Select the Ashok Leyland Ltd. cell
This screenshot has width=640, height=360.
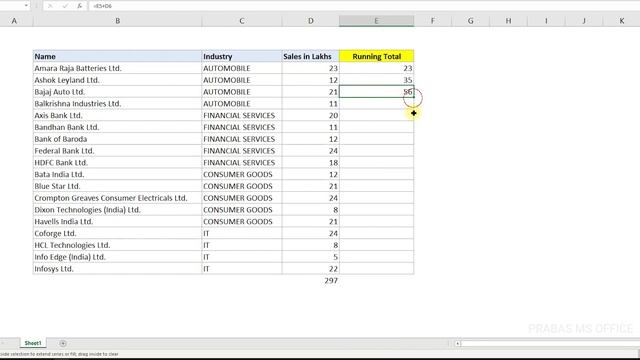point(117,80)
